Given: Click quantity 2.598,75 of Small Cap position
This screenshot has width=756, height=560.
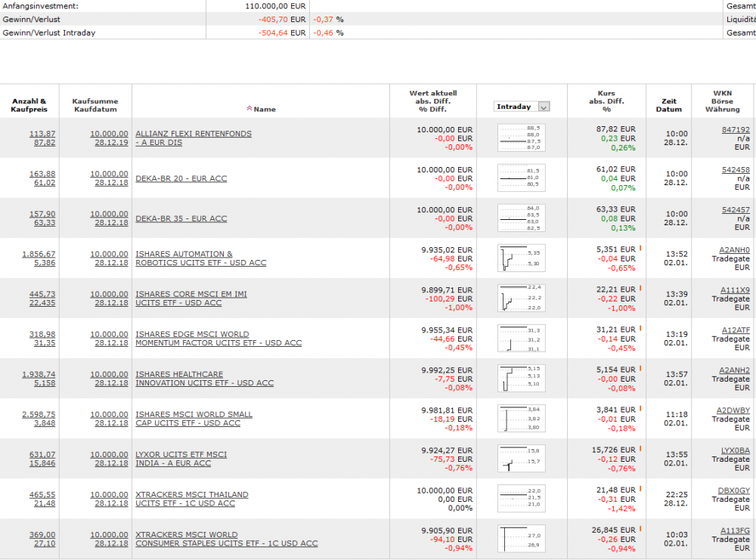Looking at the screenshot, I should 39,414.
